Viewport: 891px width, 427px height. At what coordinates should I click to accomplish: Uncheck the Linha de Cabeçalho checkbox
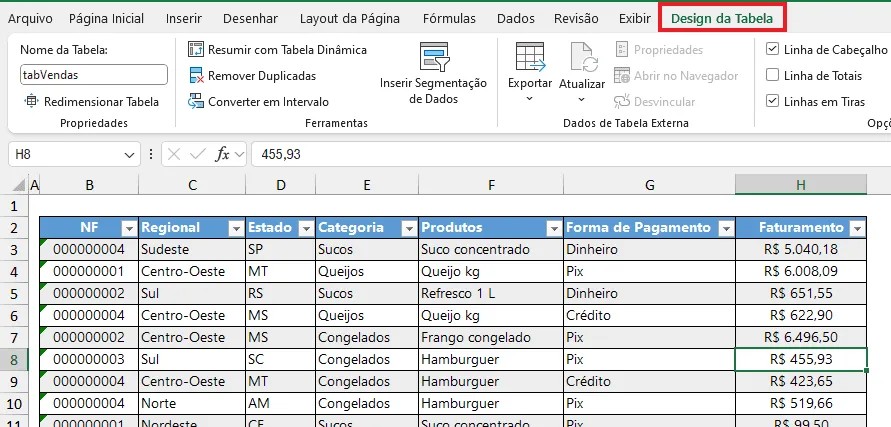pyautogui.click(x=772, y=49)
